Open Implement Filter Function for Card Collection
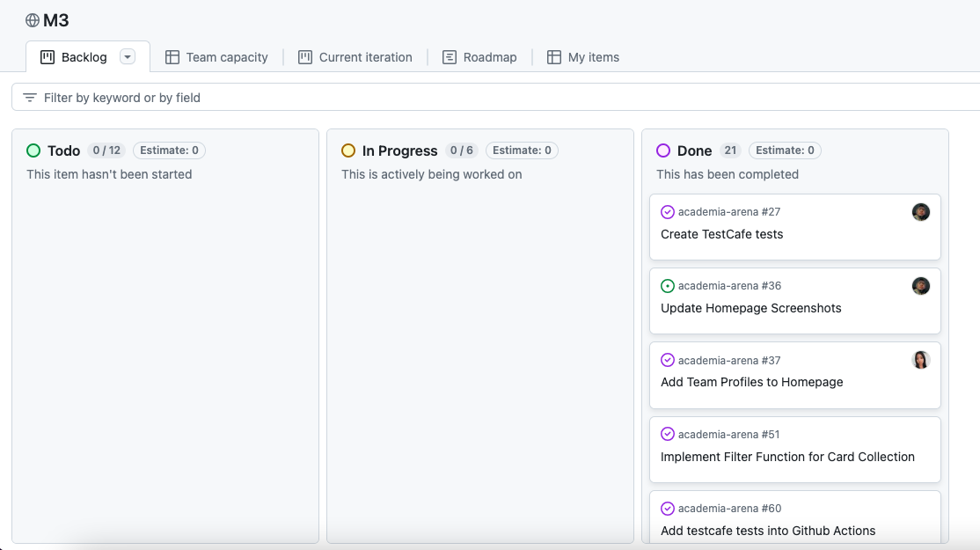Image resolution: width=980 pixels, height=550 pixels. [787, 457]
